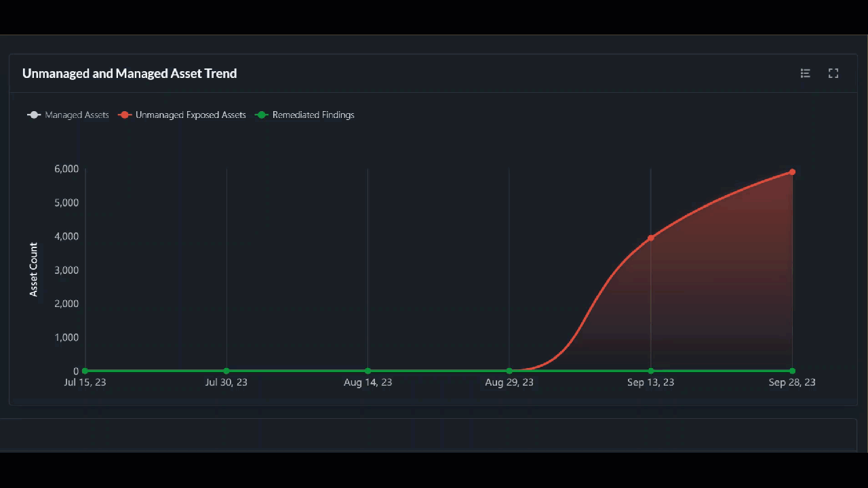Viewport: 868px width, 488px height.
Task: Click the 'Unmanaged and Managed Asset Trend' title
Action: click(x=130, y=73)
